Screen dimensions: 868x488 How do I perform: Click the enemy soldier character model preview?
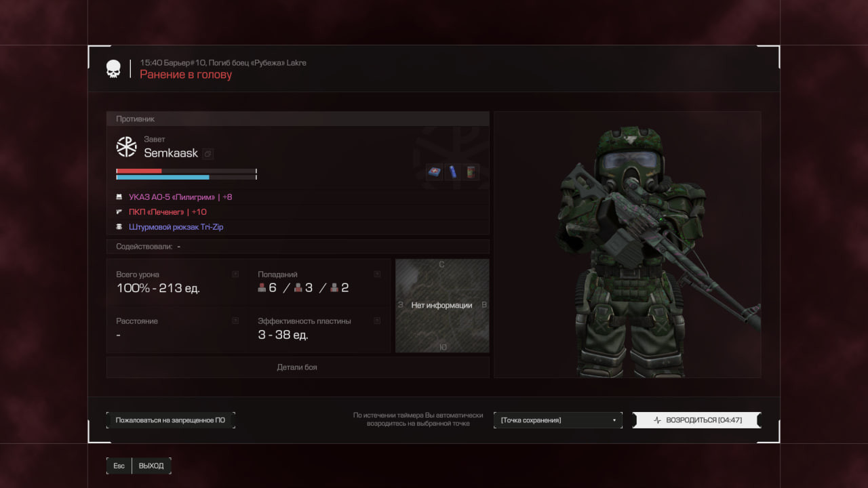[627, 245]
